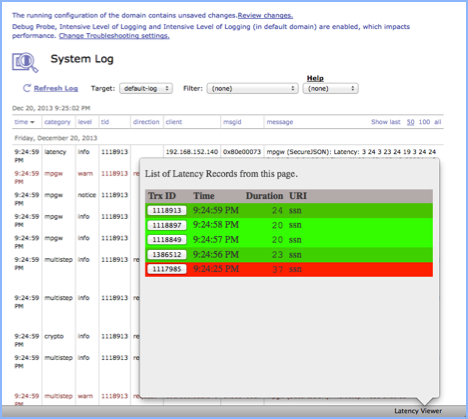Image resolution: width=468 pixels, height=419 pixels.
Task: Click the 1117985 transaction in red row
Action: (x=167, y=269)
